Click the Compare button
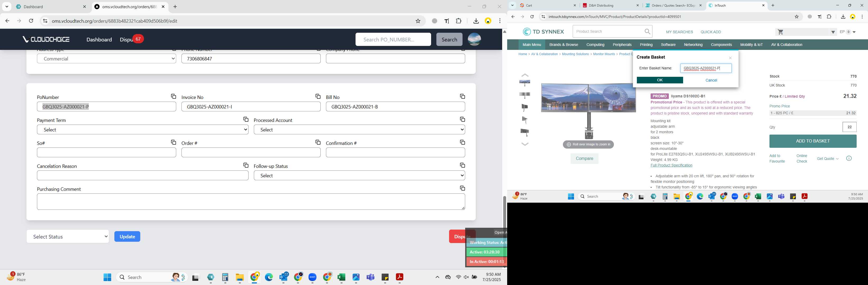Viewport: 868px width, 285px height. click(584, 159)
